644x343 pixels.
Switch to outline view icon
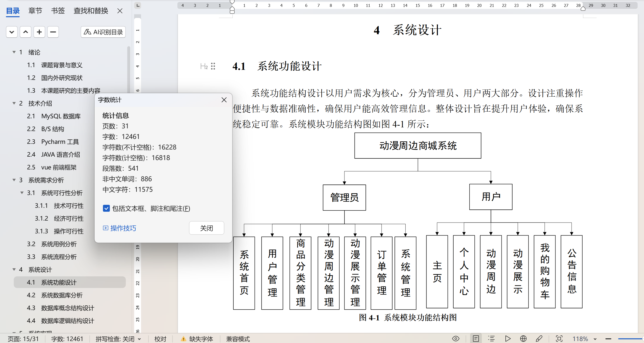coord(491,339)
